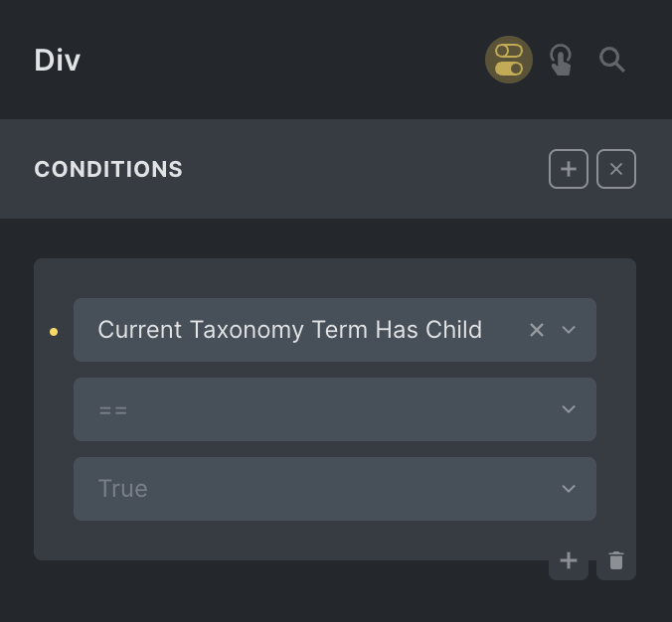Click the Div element title
672x622 pixels.
tap(58, 60)
